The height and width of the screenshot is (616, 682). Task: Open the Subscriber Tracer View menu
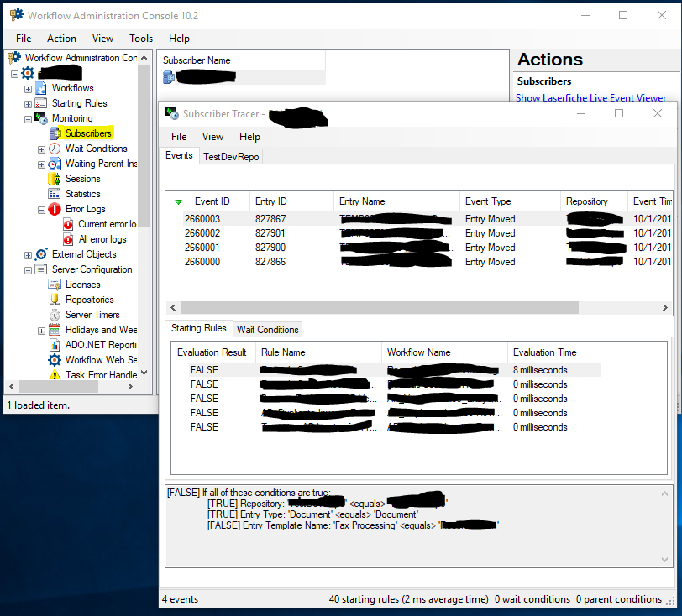click(212, 137)
